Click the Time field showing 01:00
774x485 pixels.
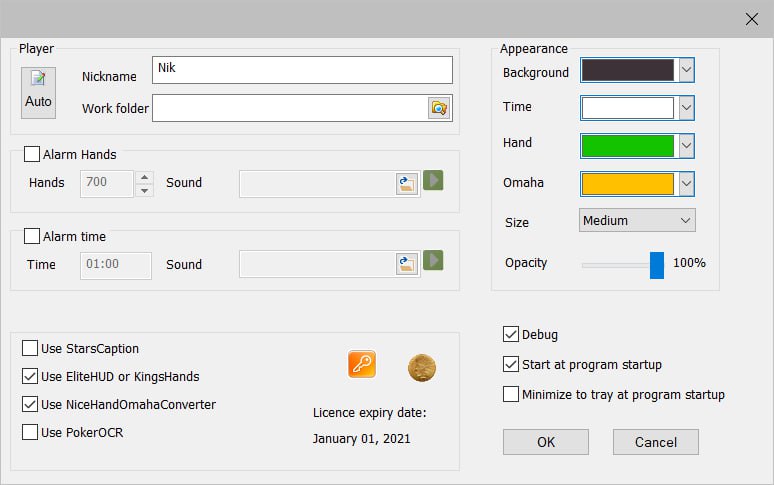[116, 265]
